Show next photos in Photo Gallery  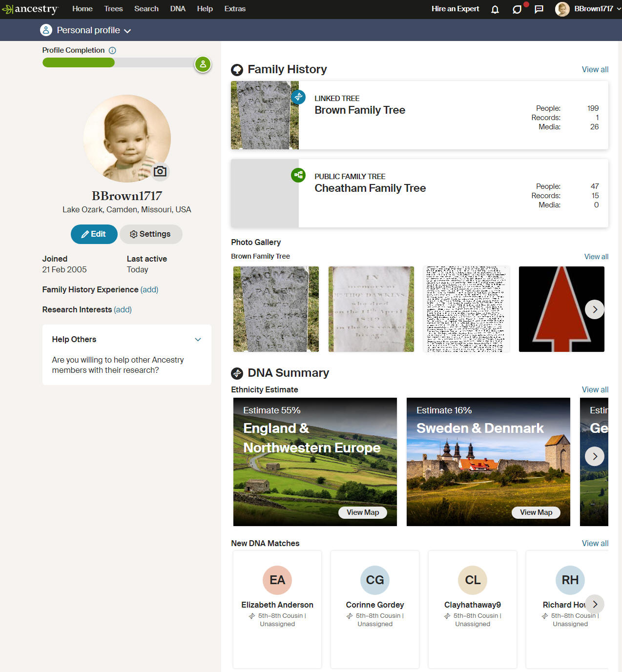coord(594,309)
